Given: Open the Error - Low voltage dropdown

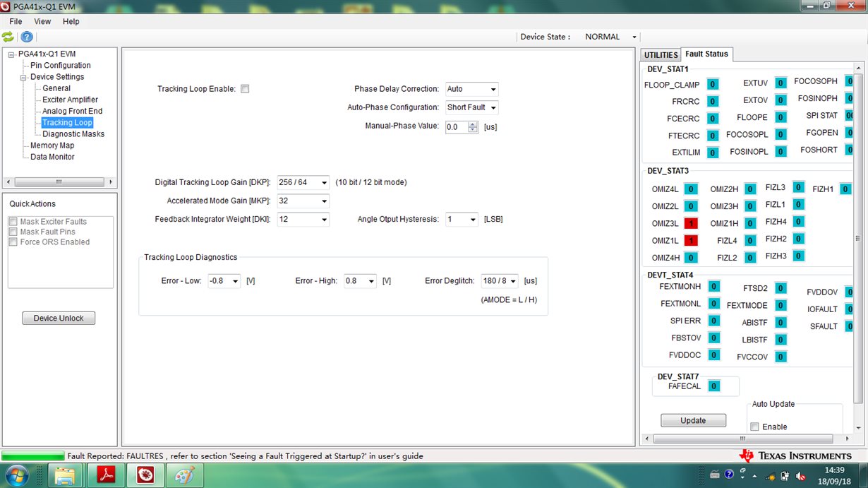Looking at the screenshot, I should (224, 281).
